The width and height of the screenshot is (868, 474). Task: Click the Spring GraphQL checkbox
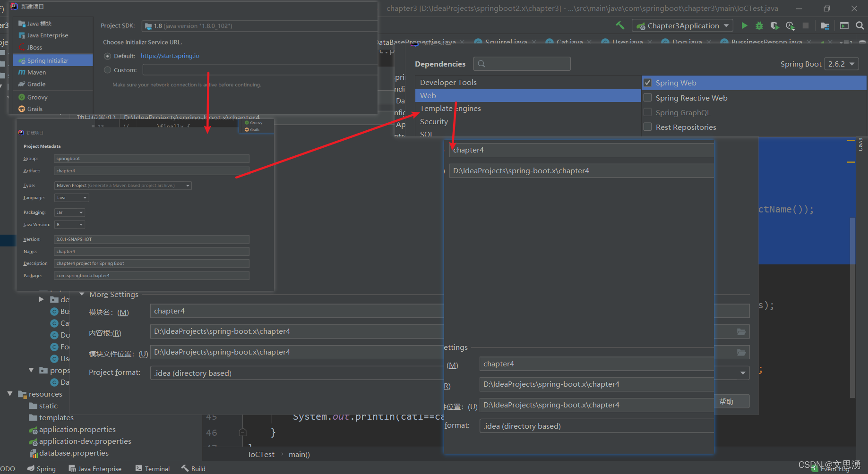click(648, 112)
